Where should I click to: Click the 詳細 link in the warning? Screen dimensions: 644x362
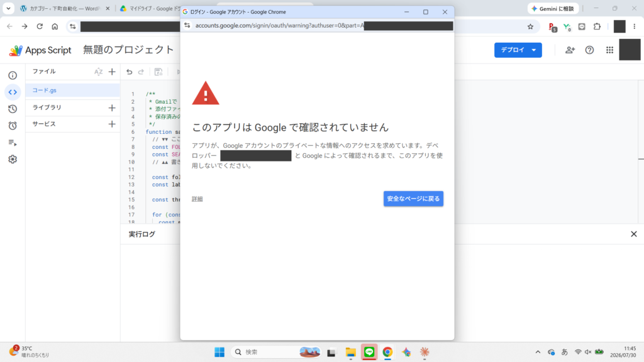coord(197,199)
